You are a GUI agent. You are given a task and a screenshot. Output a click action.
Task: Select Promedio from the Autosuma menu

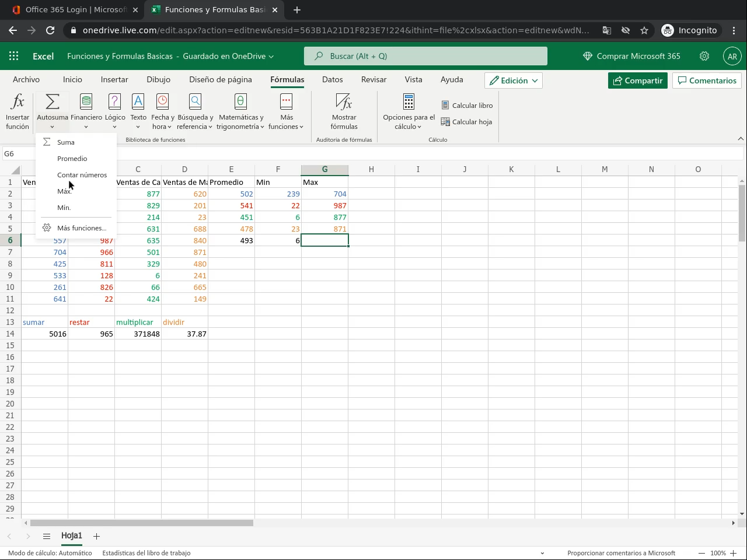(x=72, y=159)
